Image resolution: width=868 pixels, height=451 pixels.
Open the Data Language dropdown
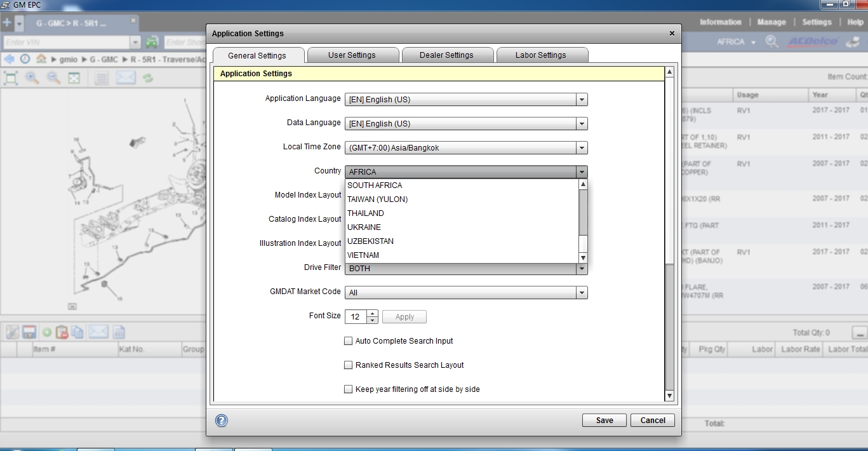(581, 124)
